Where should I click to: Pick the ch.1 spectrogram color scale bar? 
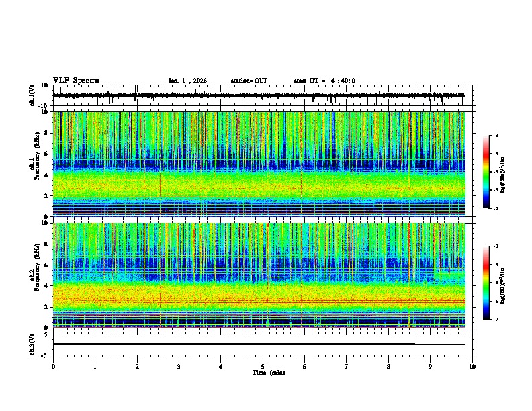pos(486,171)
